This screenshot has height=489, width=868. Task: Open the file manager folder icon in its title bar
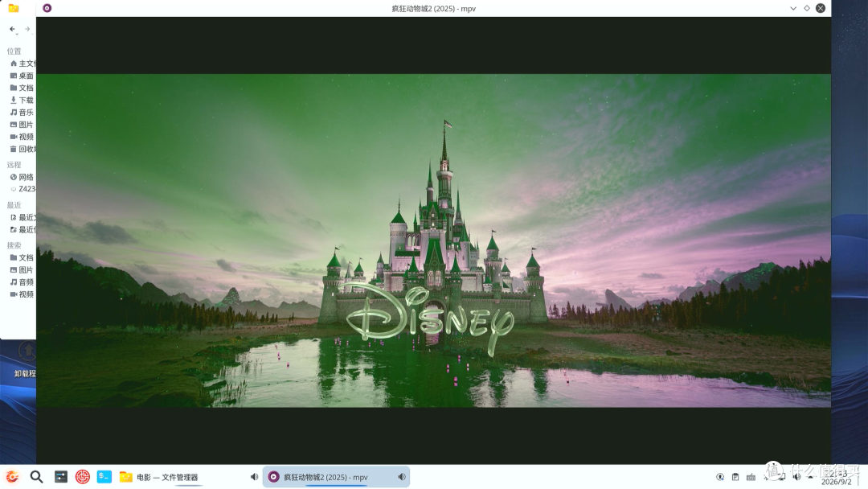(14, 8)
